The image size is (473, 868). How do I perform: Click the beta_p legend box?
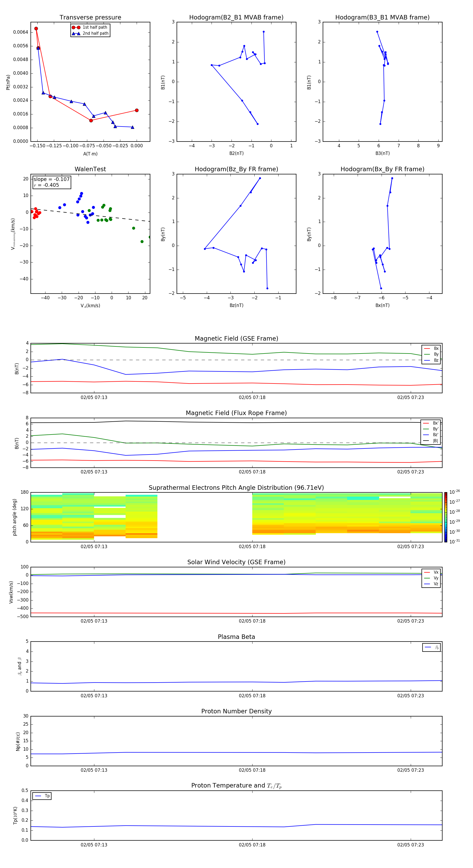tap(431, 647)
